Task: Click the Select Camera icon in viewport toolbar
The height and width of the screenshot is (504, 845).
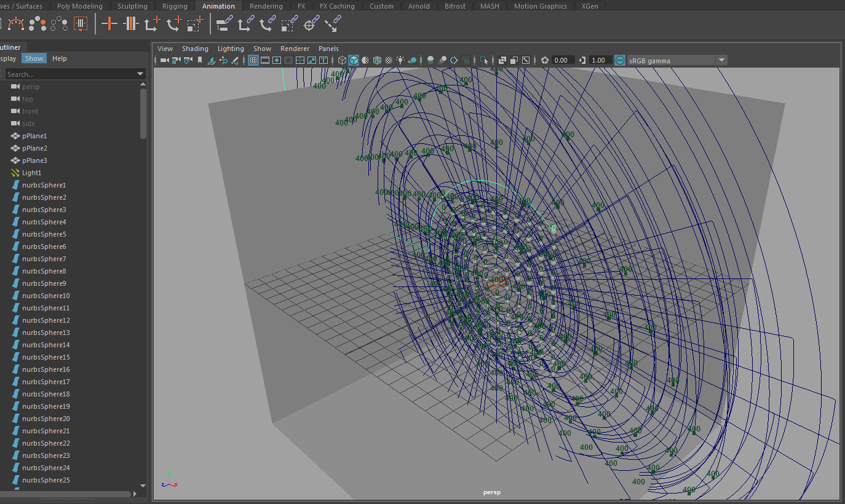Action: [x=165, y=60]
